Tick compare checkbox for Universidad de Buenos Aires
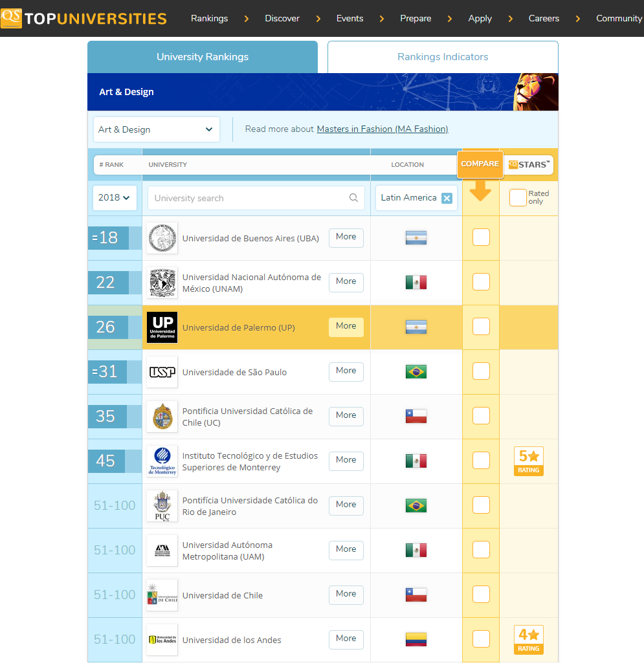This screenshot has width=644, height=667. [481, 237]
